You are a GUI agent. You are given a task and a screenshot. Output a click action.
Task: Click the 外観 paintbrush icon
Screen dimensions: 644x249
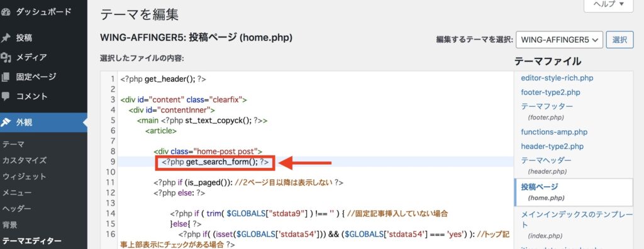coord(5,123)
